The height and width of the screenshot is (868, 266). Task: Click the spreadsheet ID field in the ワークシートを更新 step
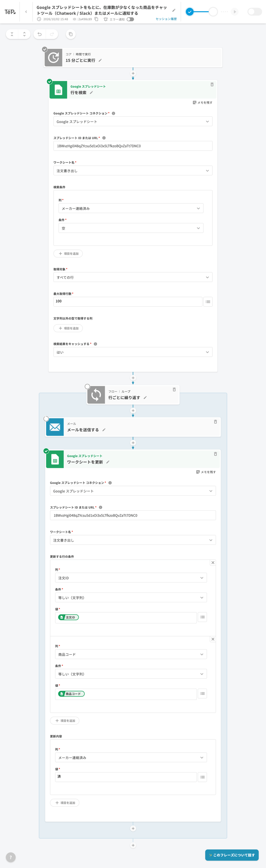click(x=133, y=515)
